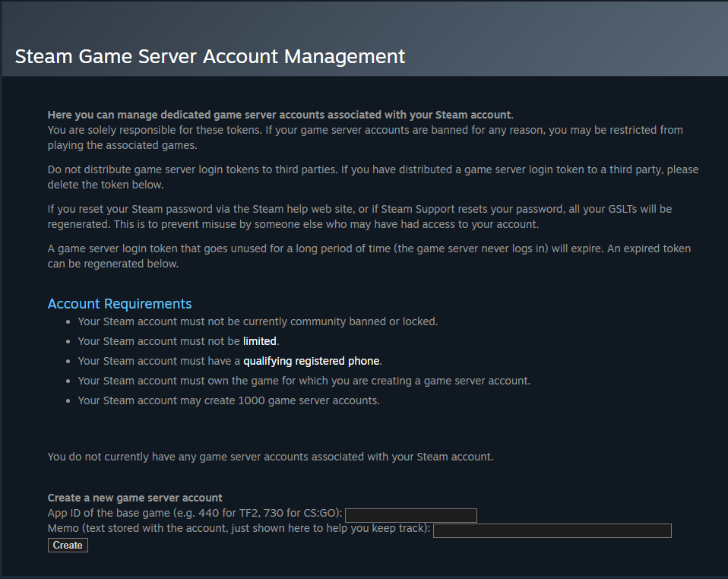The width and height of the screenshot is (728, 579).
Task: Click the Account Requirements heading
Action: coord(119,303)
